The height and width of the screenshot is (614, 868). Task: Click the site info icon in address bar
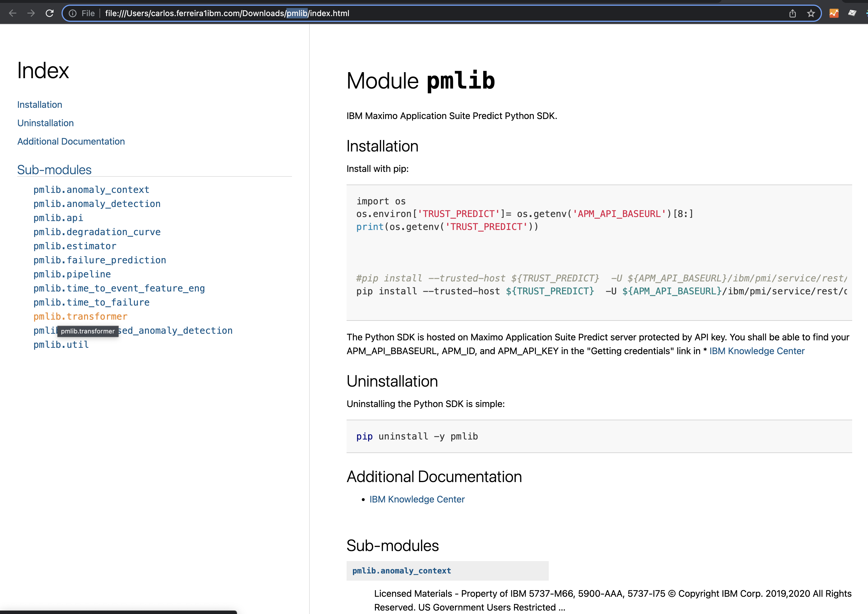[72, 13]
